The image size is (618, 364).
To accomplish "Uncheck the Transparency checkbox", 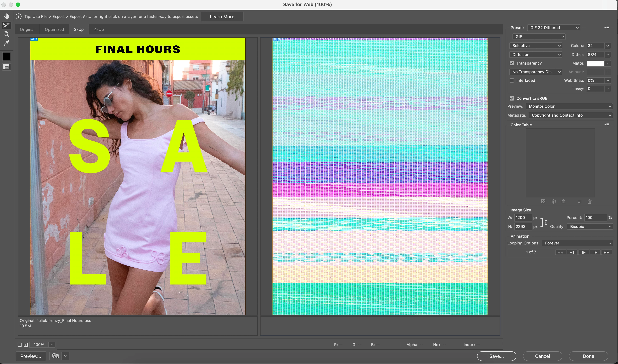I will 512,63.
